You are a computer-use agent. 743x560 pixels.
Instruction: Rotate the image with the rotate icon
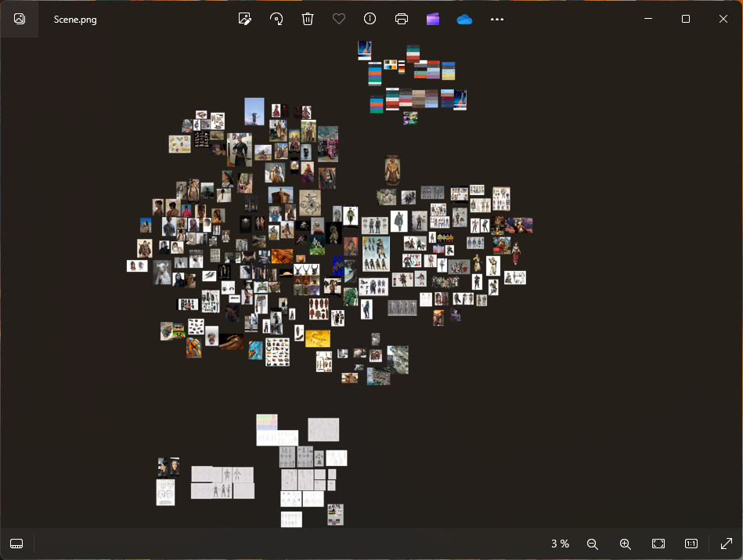pos(276,19)
